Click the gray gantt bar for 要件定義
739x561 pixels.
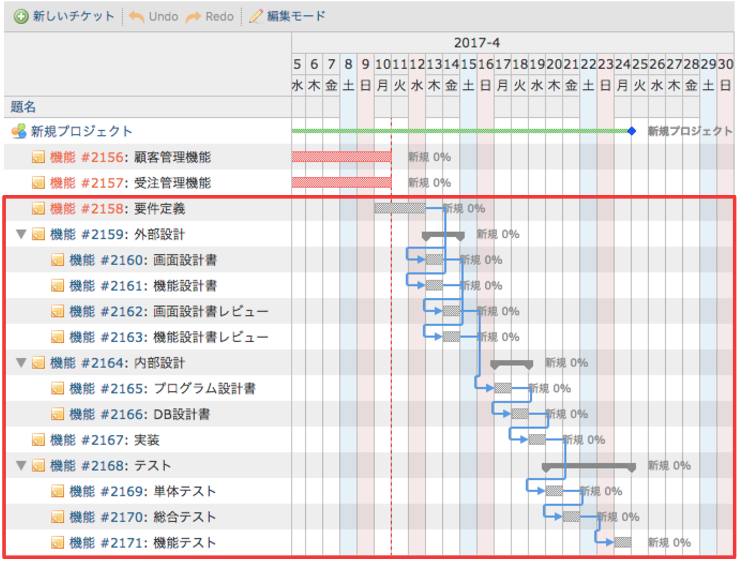click(x=400, y=208)
